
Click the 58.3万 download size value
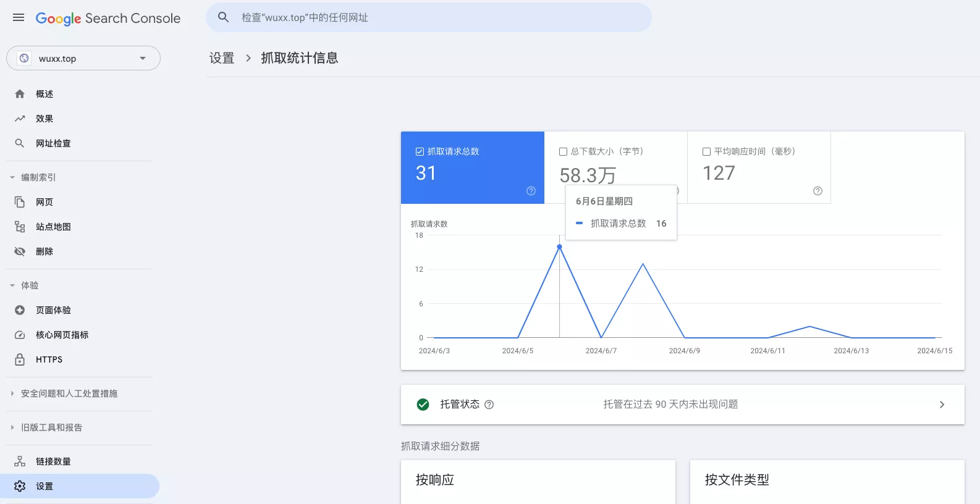click(588, 175)
